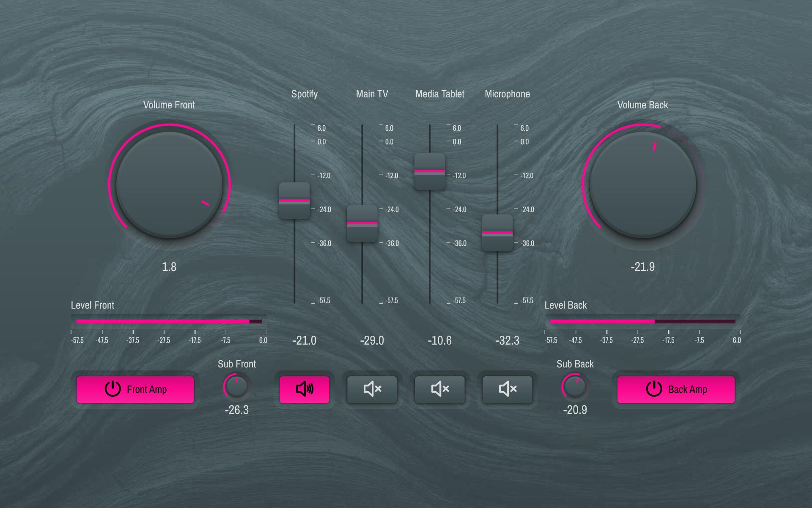Viewport: 812px width, 508px height.
Task: Unmute the Microphone channel
Action: (x=507, y=389)
